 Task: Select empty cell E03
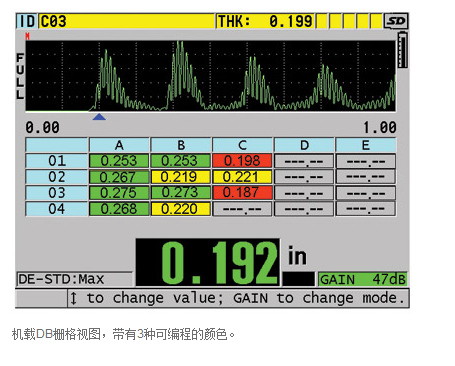click(366, 193)
